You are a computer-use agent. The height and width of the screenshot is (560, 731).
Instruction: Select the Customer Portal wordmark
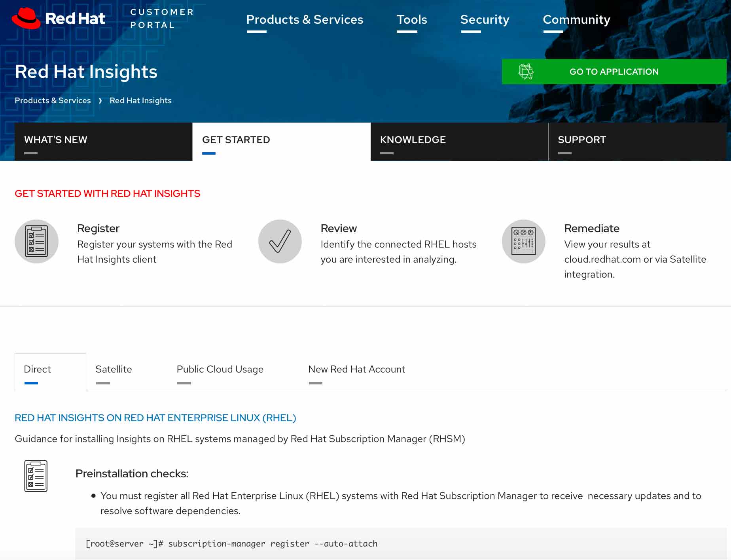point(161,18)
